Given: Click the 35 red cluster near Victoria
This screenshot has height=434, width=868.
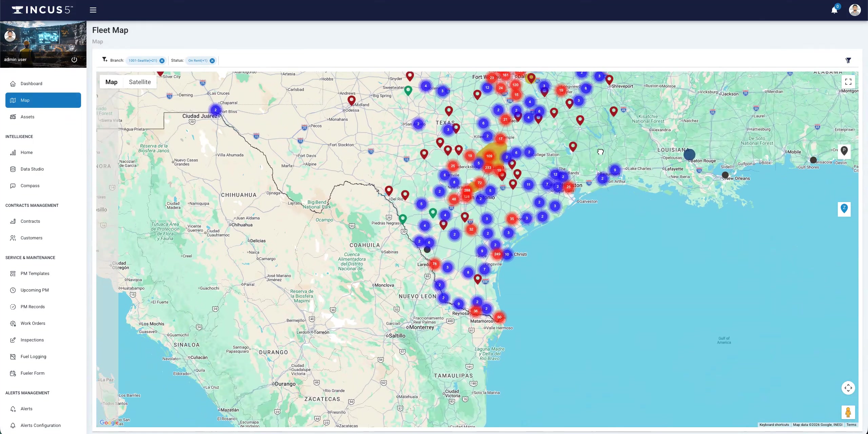Looking at the screenshot, I should (512, 219).
